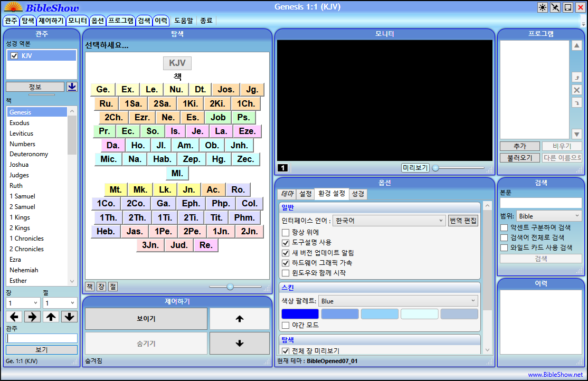Viewport: 588px width, 381px height.
Task: Click the pin icon in title bar
Action: tap(555, 7)
